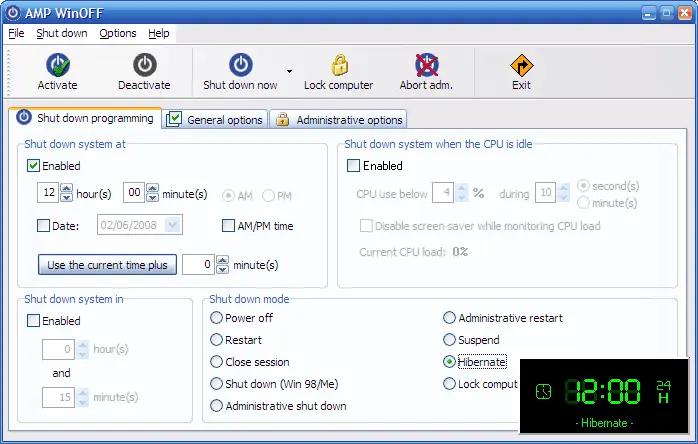Viewport: 698px width, 444px height.
Task: Click the minute(s) input field showing 00
Action: pyautogui.click(x=134, y=193)
